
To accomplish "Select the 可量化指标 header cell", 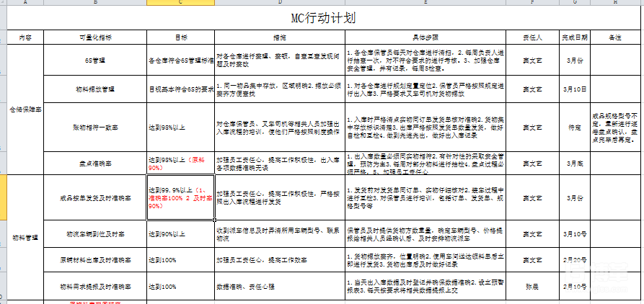I will click(95, 37).
